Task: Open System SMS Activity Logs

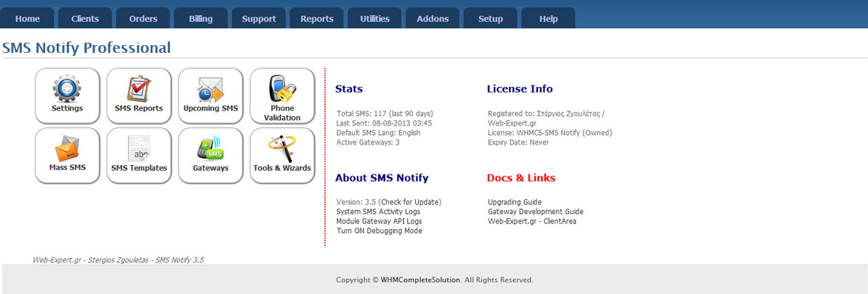Action: 378,211
